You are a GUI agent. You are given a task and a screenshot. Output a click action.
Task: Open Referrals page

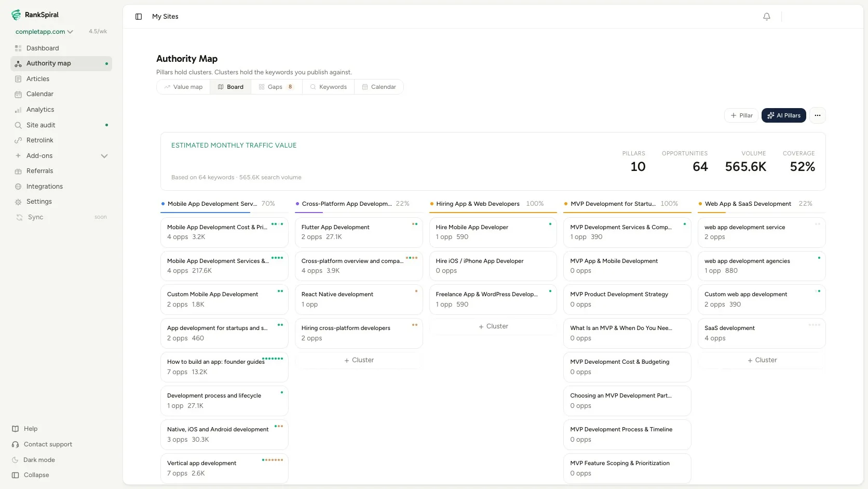[61, 171]
